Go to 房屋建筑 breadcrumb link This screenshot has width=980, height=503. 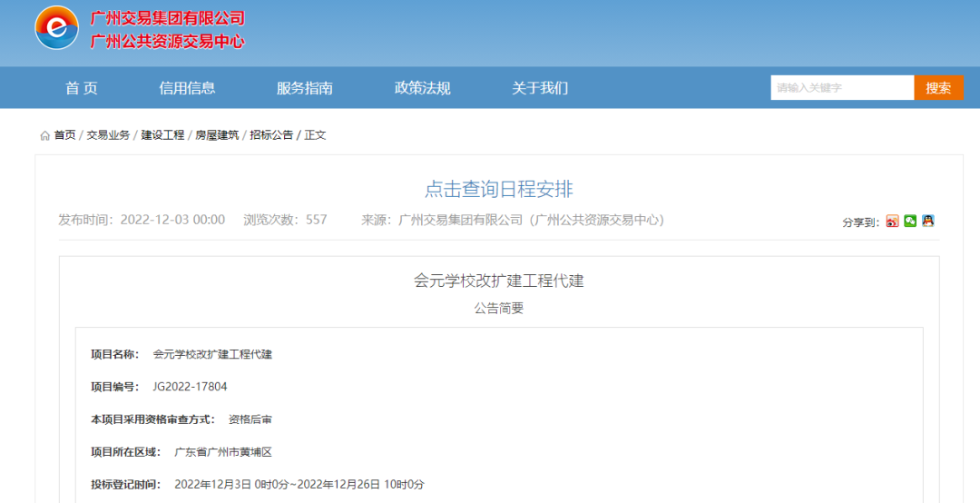point(217,135)
